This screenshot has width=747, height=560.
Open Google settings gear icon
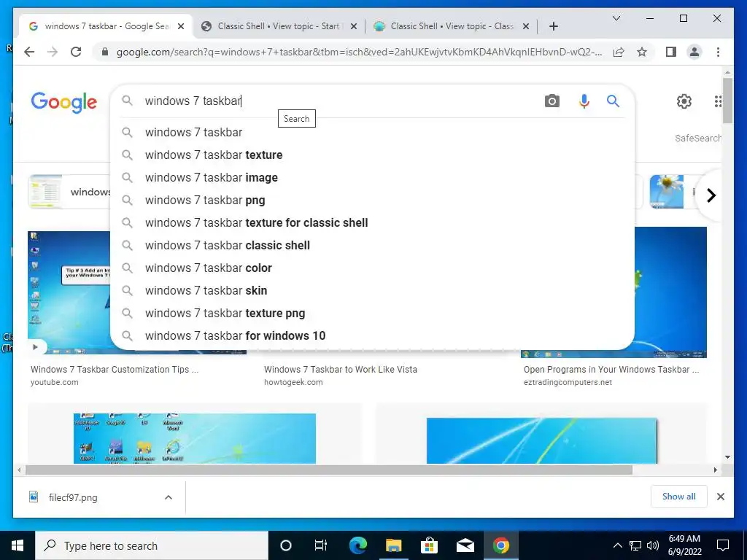click(x=684, y=101)
